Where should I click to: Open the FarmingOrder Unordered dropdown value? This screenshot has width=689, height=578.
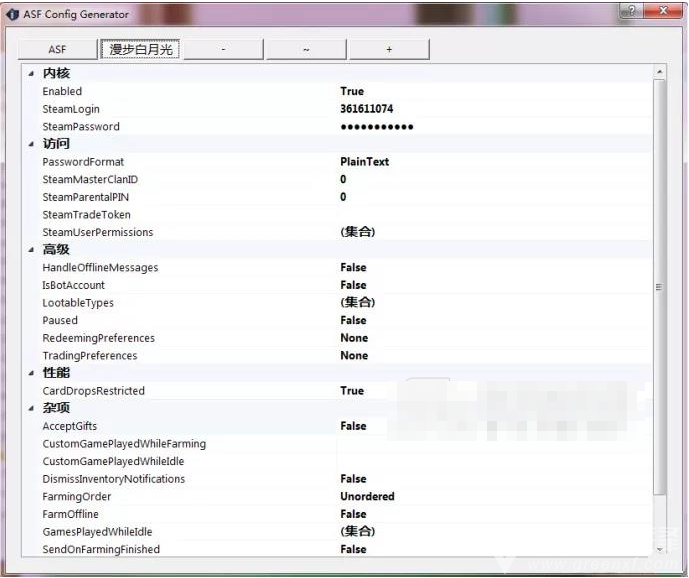click(367, 496)
